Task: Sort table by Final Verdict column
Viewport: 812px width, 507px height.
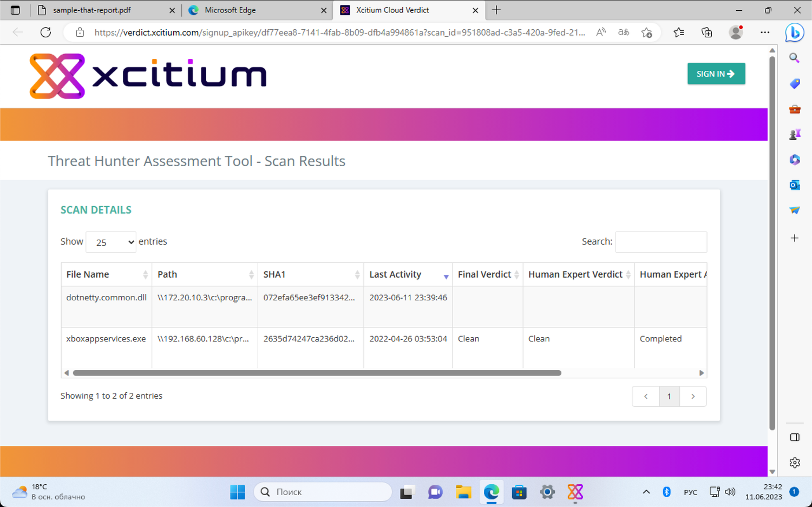Action: point(488,274)
